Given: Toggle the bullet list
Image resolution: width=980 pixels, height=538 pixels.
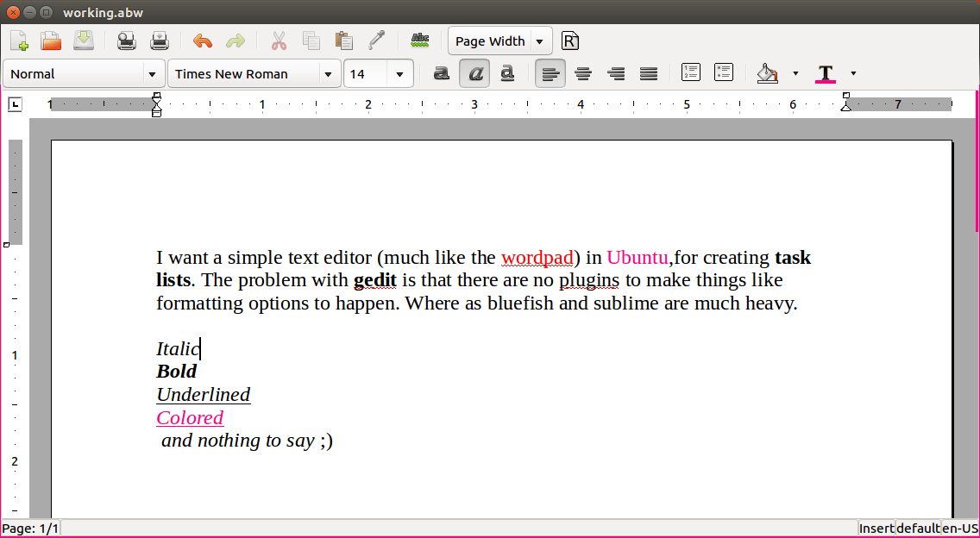Looking at the screenshot, I should [x=723, y=72].
